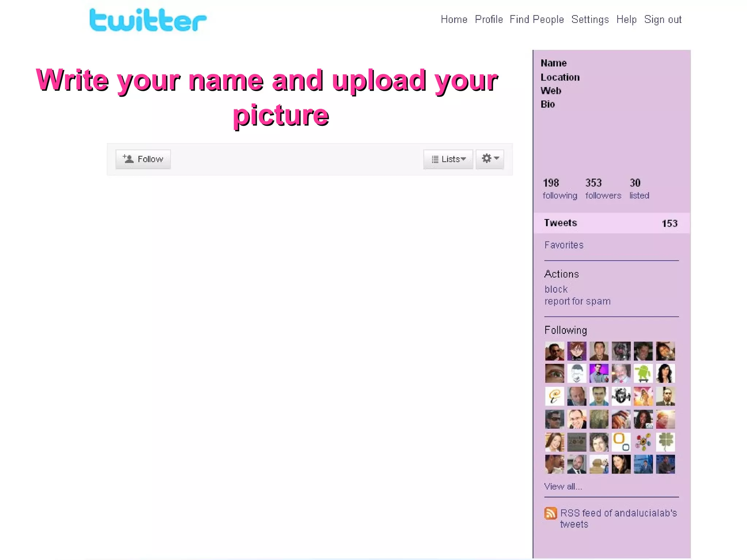
Task: Open the pencil sketch face avatar
Action: coord(577,373)
